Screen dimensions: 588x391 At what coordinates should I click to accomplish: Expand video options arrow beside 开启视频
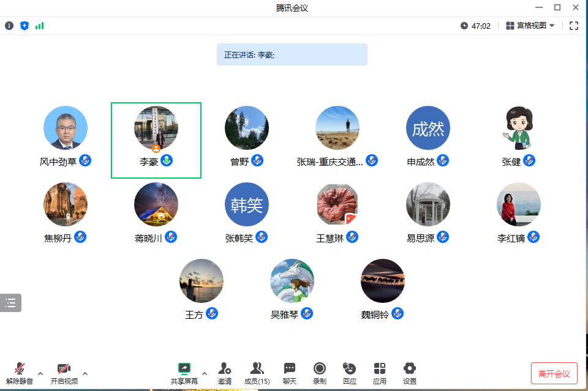click(x=85, y=373)
